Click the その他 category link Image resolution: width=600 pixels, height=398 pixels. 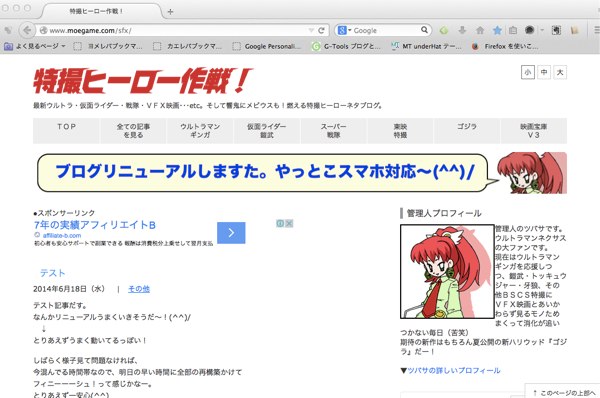click(x=139, y=289)
